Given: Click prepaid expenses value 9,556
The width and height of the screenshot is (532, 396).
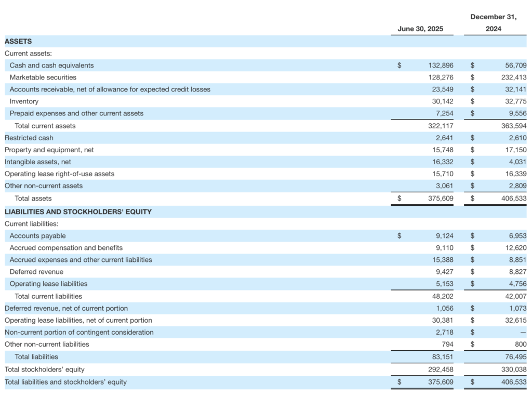Looking at the screenshot, I should coord(518,113).
